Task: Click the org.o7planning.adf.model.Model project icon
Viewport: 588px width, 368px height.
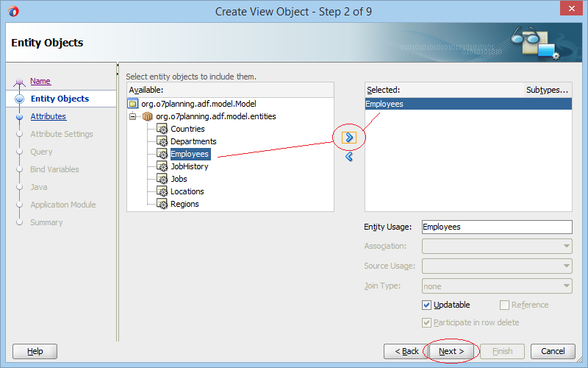Action: 133,104
